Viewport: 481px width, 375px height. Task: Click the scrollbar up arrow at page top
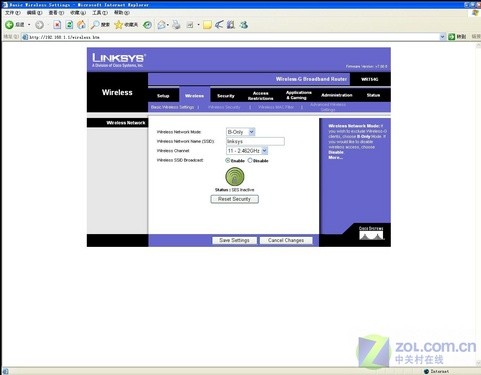478,46
